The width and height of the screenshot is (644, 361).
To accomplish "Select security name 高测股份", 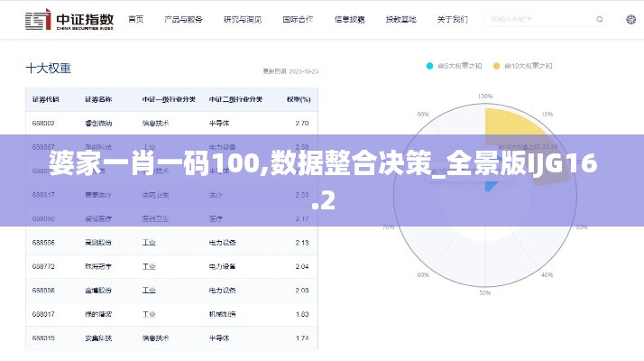I will (x=98, y=243).
